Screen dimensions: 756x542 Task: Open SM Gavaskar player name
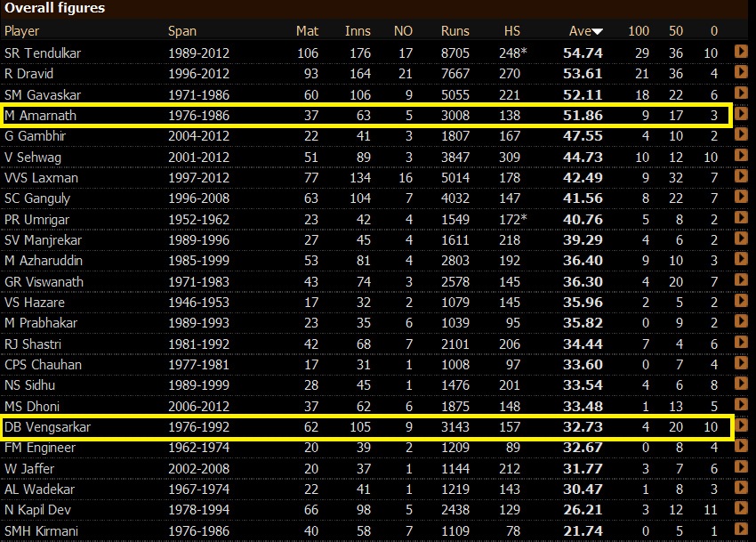click(x=43, y=94)
